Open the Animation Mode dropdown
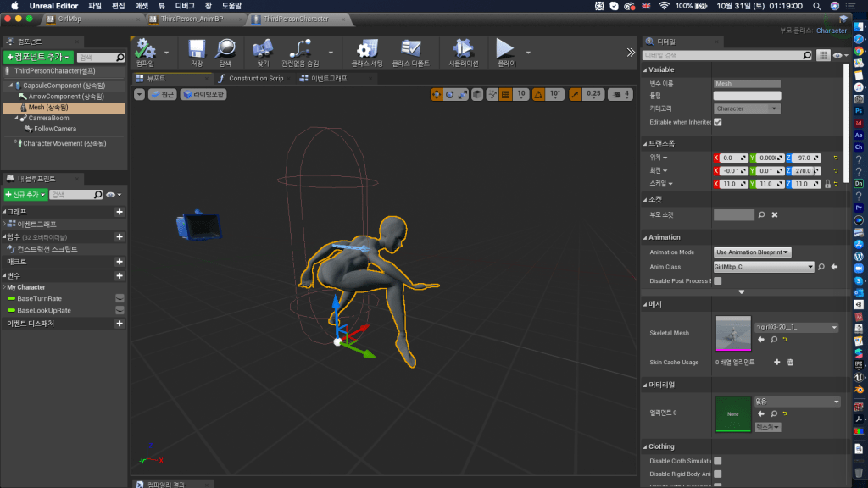Image resolution: width=868 pixels, height=488 pixels. click(753, 252)
